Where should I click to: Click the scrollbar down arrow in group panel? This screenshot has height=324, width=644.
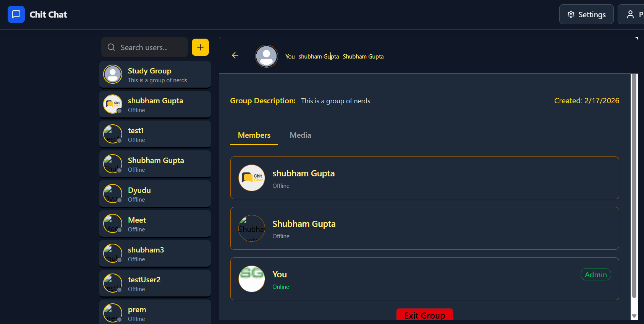(634, 316)
